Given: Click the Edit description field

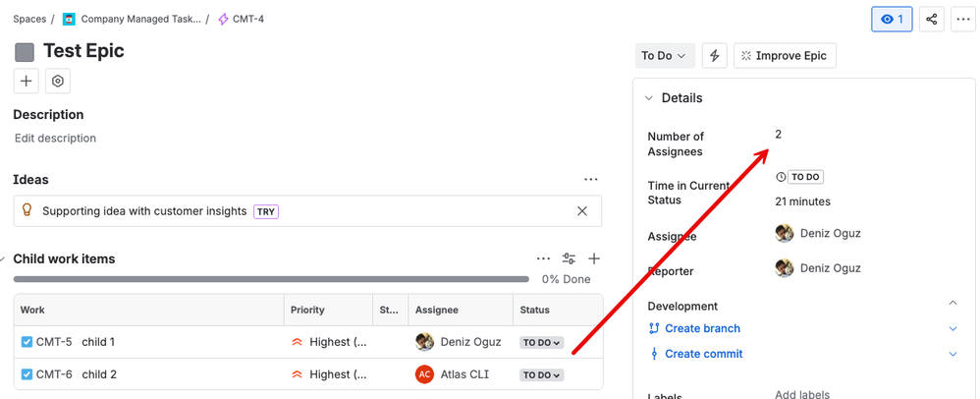Looking at the screenshot, I should pos(56,139).
